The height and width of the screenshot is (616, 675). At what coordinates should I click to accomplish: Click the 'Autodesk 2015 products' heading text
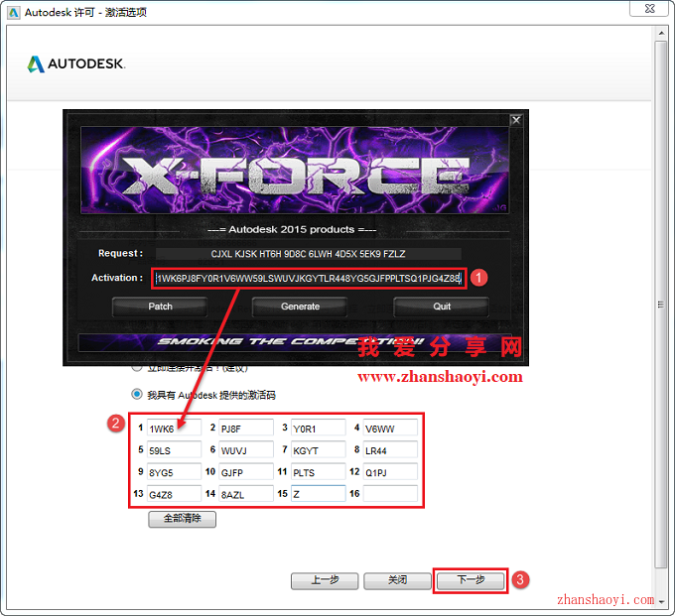292,230
